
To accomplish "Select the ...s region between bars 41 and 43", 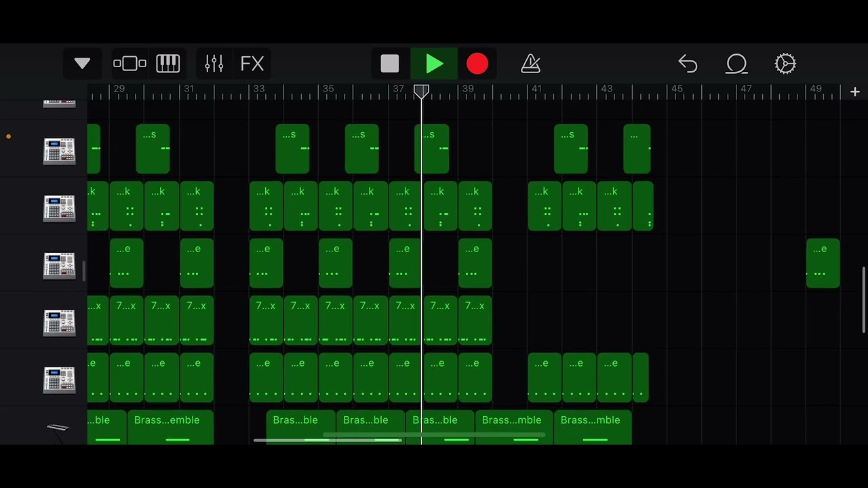I will (571, 148).
